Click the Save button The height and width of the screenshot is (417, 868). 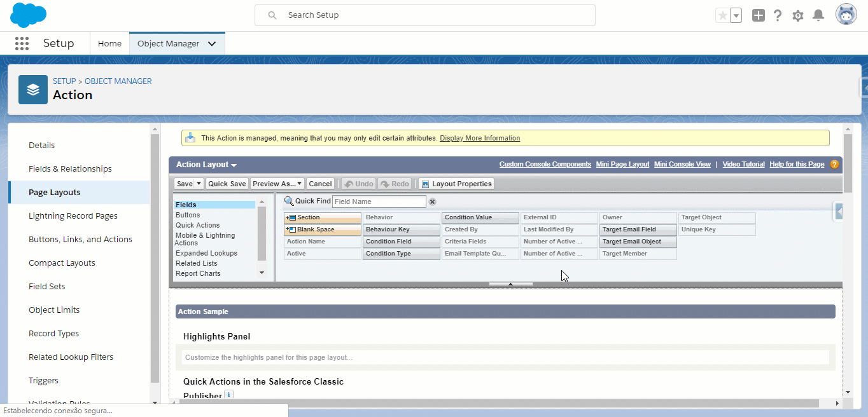click(185, 184)
